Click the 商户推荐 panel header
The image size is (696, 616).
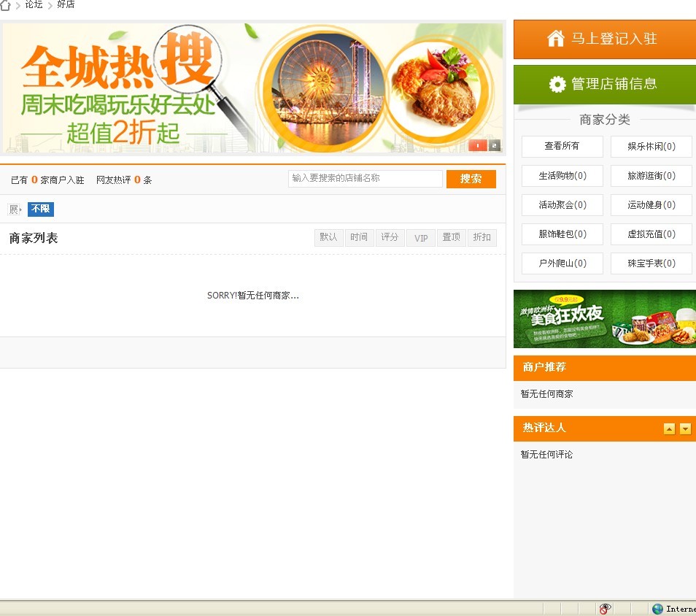(x=605, y=367)
